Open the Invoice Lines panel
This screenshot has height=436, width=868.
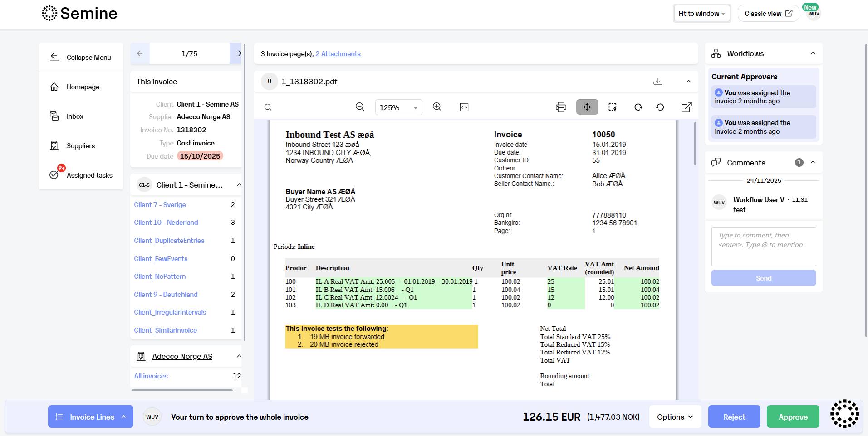click(x=91, y=417)
